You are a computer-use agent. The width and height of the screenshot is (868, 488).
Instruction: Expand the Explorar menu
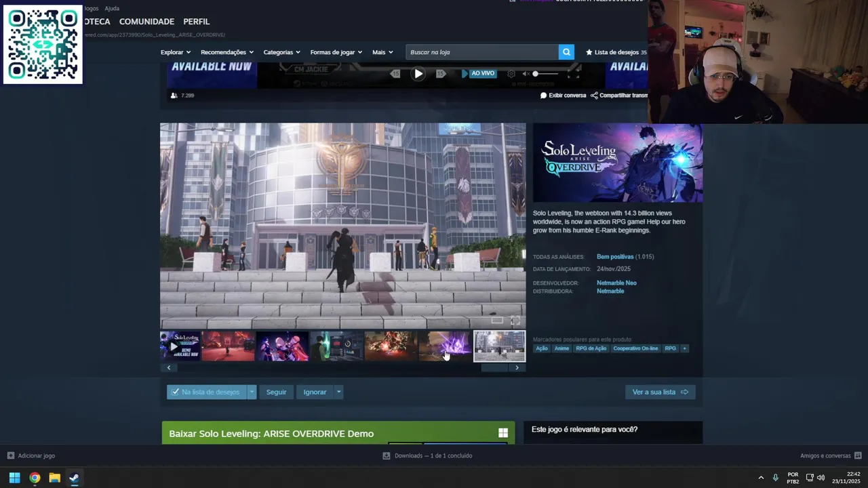pos(176,52)
